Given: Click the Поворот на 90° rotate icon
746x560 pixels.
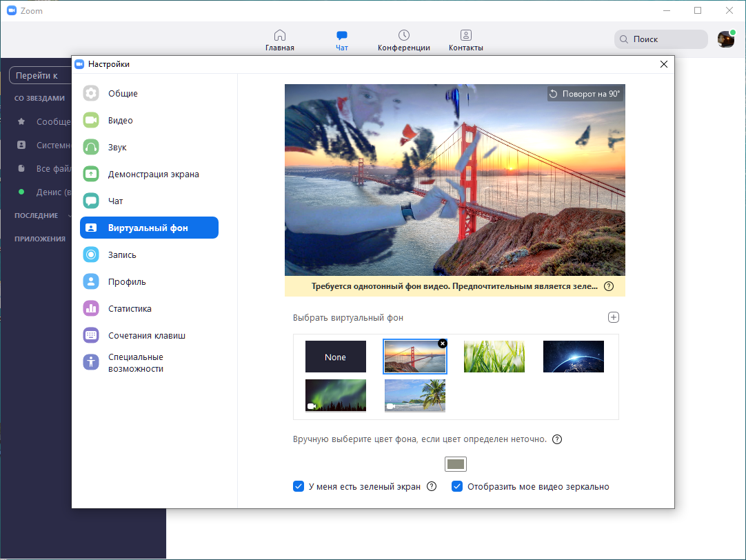Looking at the screenshot, I should click(554, 94).
